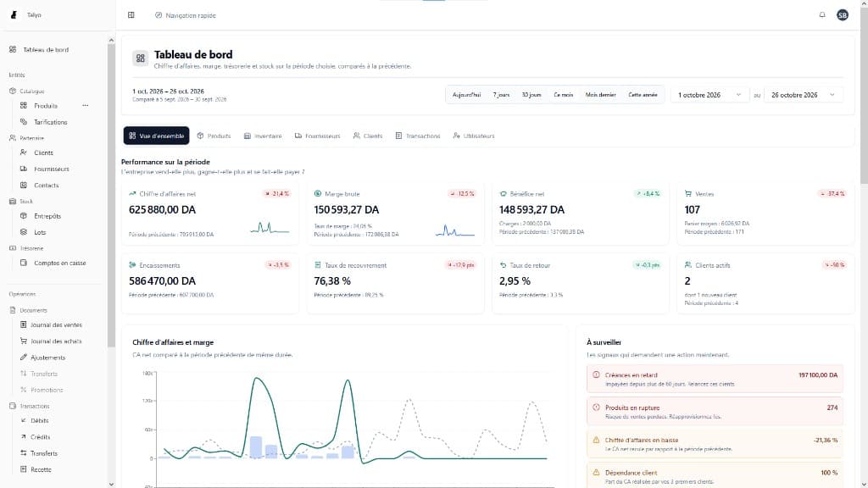Open the notifications bell
The width and height of the screenshot is (868, 488).
pyautogui.click(x=822, y=15)
